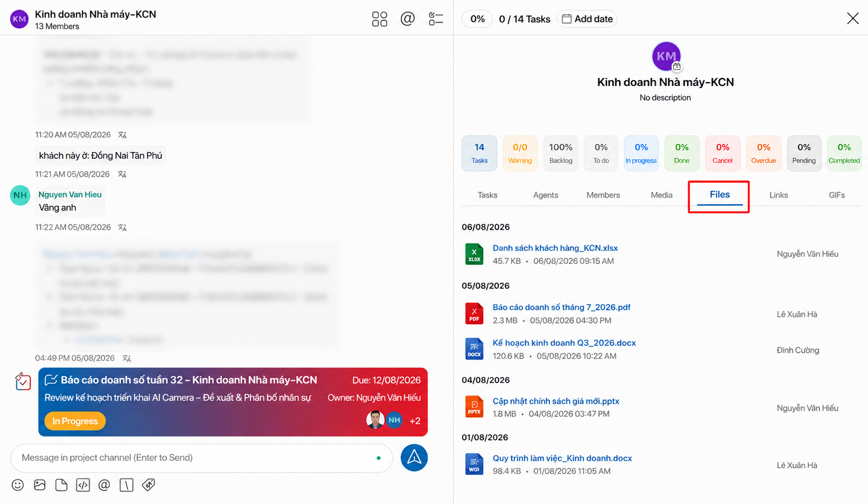Open the emoji picker
The width and height of the screenshot is (868, 504).
coord(18,485)
